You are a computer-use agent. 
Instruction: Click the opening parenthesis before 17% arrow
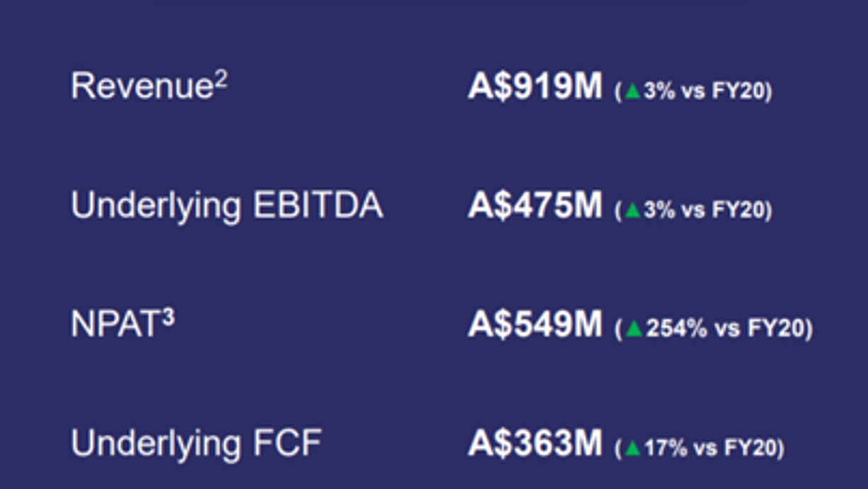(x=619, y=449)
